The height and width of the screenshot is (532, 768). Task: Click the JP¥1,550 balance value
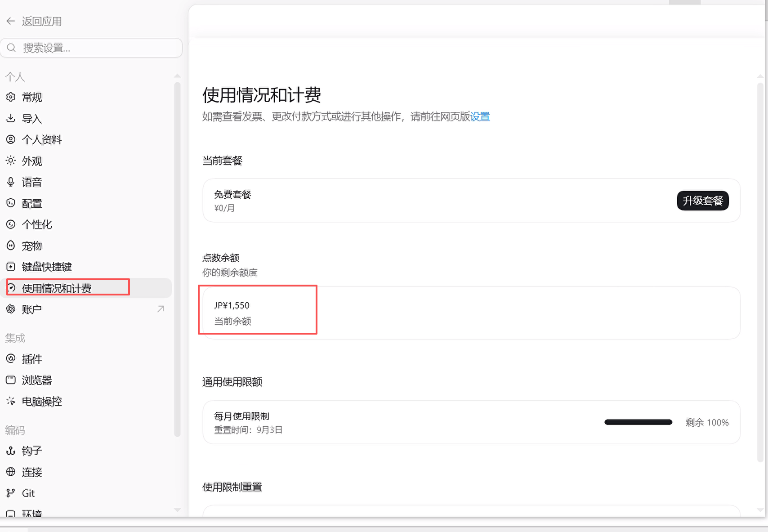pos(232,305)
